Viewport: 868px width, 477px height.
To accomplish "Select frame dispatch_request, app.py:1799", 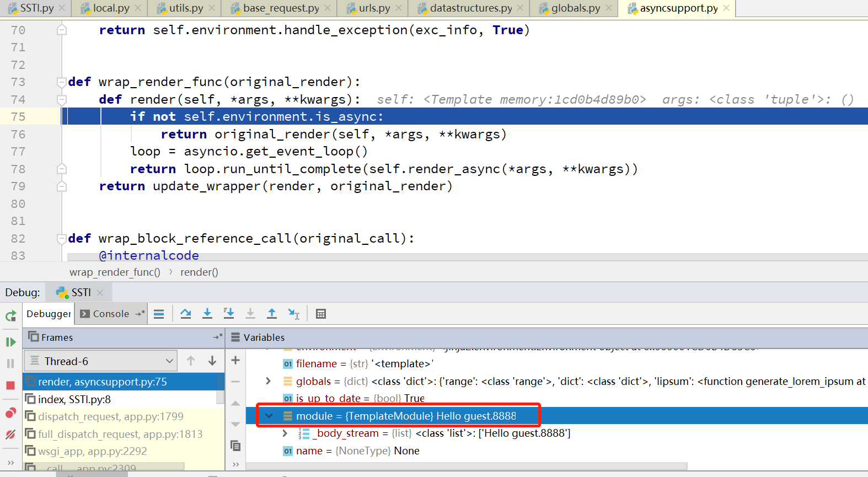I will tap(120, 417).
